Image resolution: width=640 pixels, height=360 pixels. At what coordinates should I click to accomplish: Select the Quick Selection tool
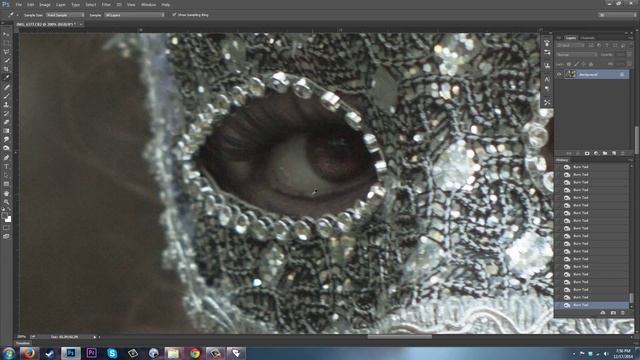click(6, 60)
